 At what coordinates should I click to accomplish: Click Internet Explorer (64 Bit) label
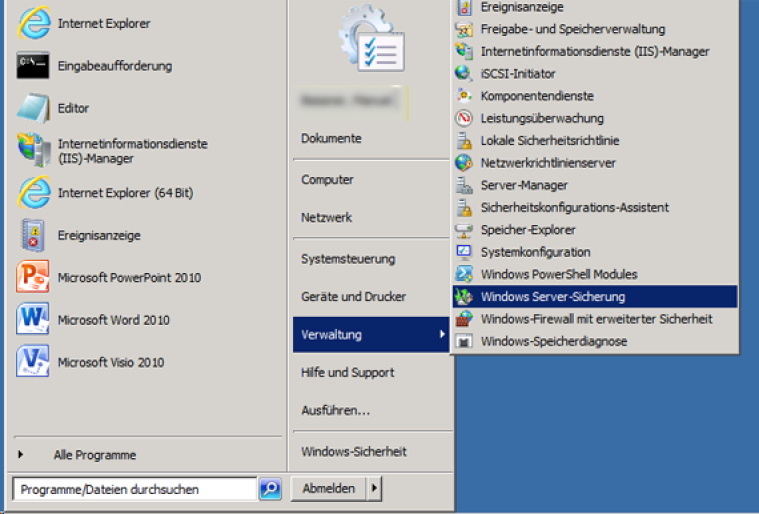125,193
